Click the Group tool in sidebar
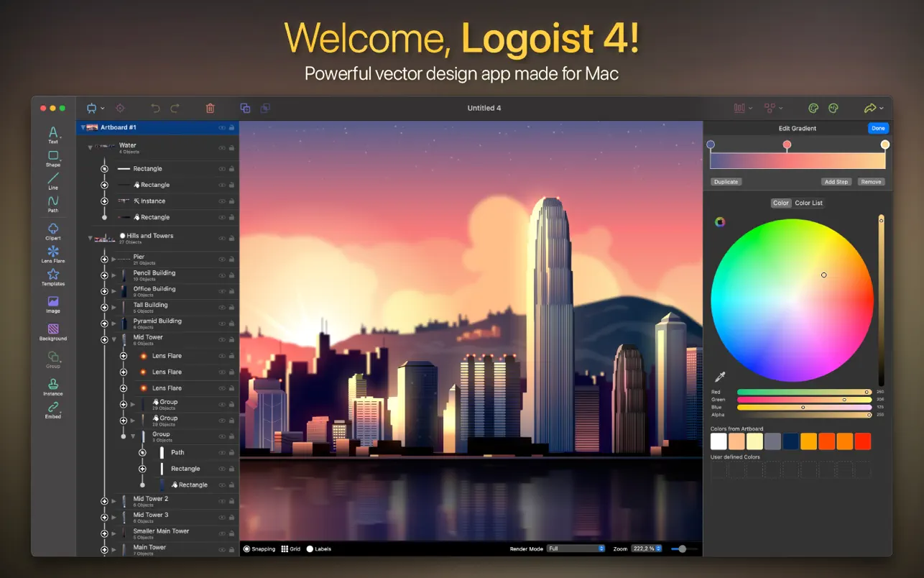Viewport: 924px width, 578px height. coord(53,359)
